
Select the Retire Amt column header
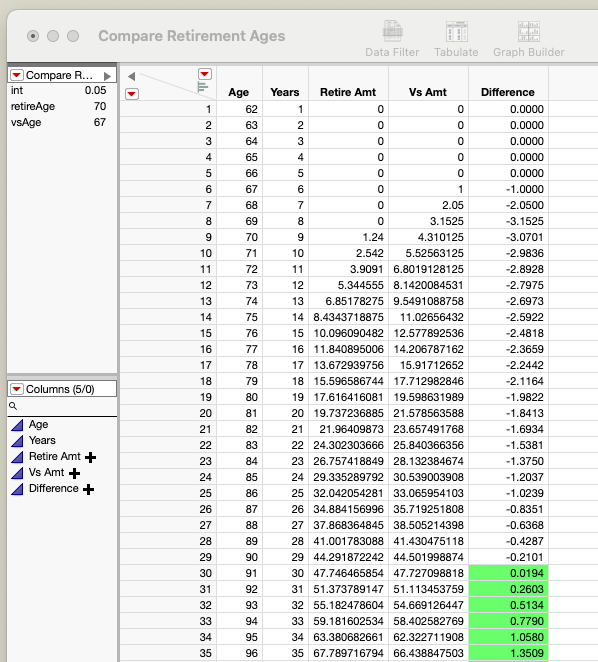pyautogui.click(x=348, y=92)
